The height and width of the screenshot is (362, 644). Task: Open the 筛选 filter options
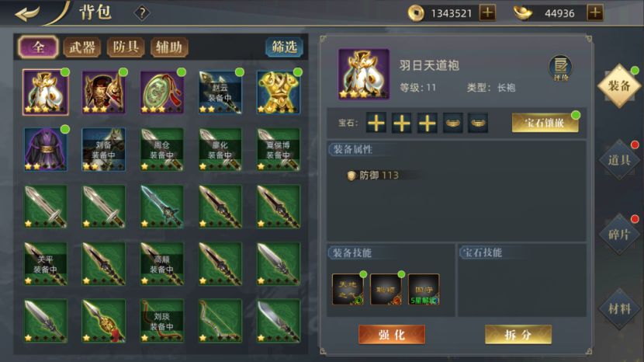[x=284, y=47]
